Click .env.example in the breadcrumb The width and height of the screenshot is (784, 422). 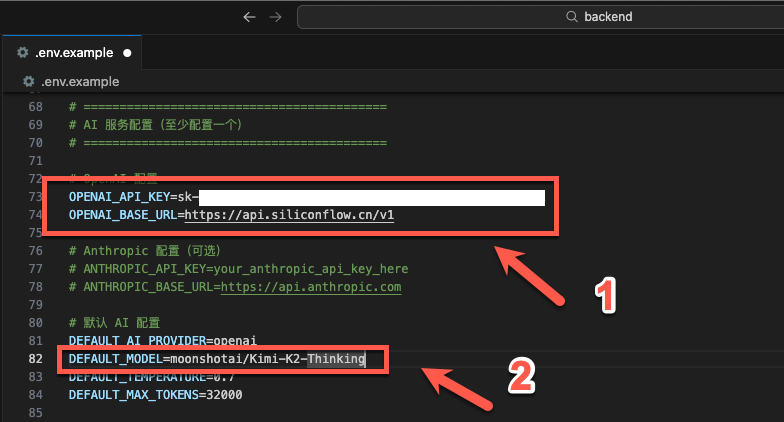click(80, 82)
